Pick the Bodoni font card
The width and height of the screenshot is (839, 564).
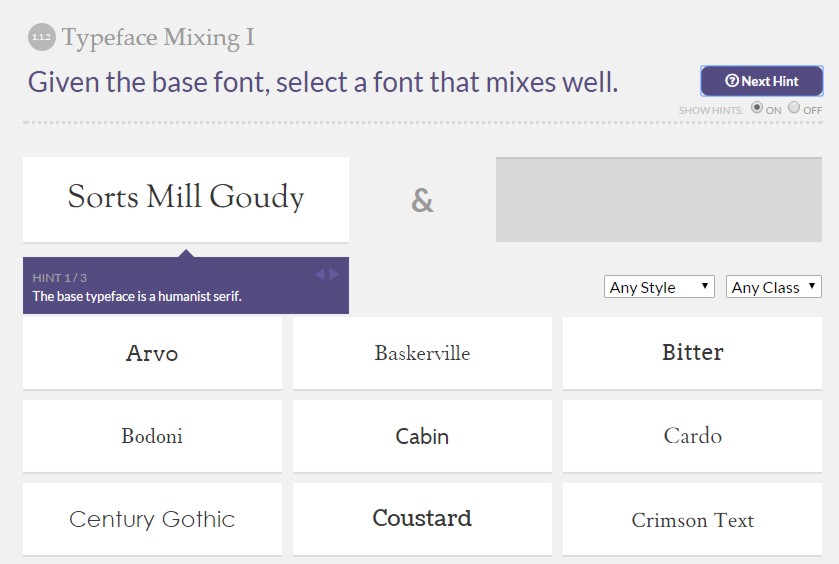(152, 436)
